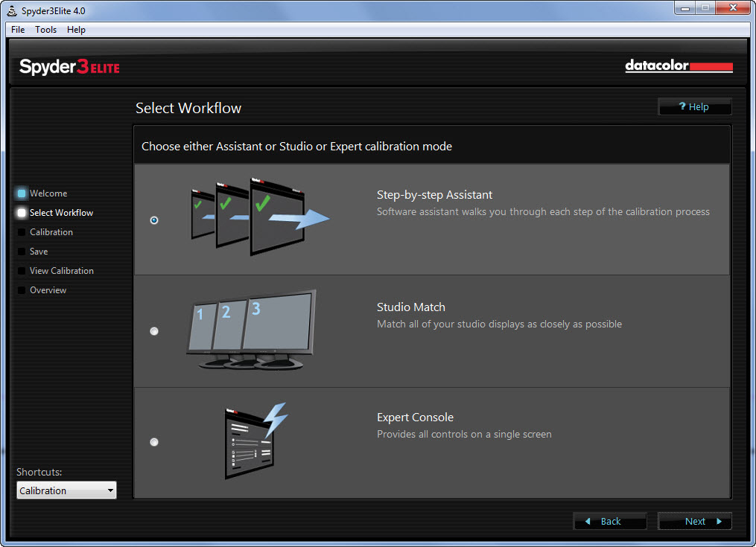756x547 pixels.
Task: Click the Spyder3Elite logo in the header
Action: coord(69,67)
